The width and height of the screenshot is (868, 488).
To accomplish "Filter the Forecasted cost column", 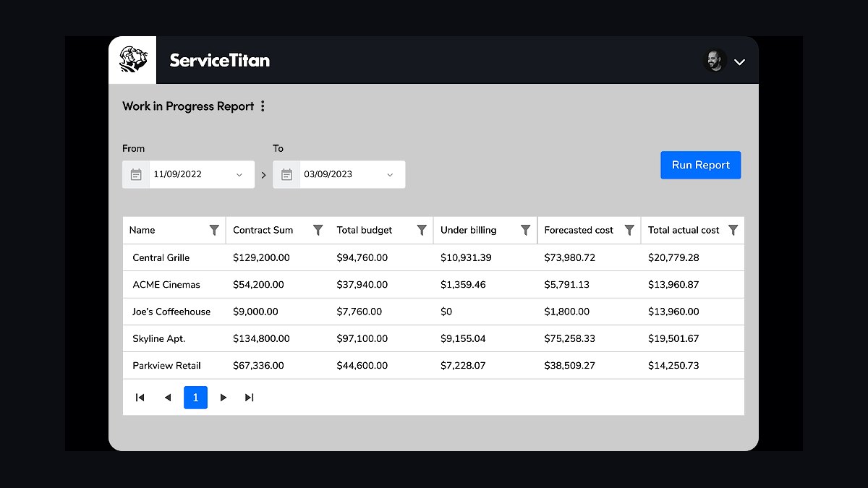I will (629, 230).
